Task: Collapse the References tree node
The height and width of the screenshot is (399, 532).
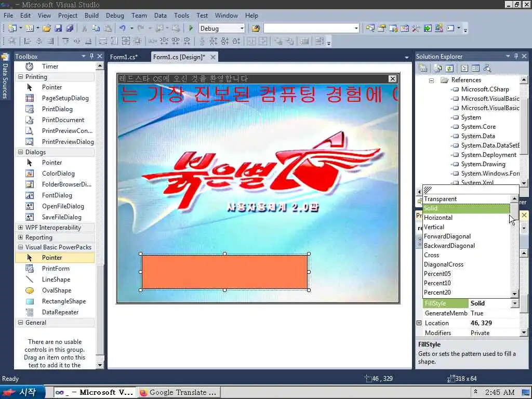Action: click(431, 81)
